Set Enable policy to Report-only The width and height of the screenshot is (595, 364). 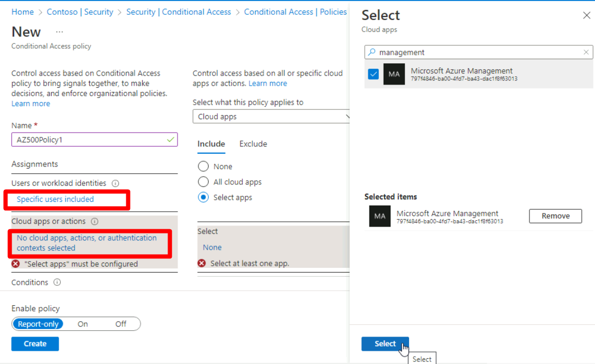click(x=38, y=324)
